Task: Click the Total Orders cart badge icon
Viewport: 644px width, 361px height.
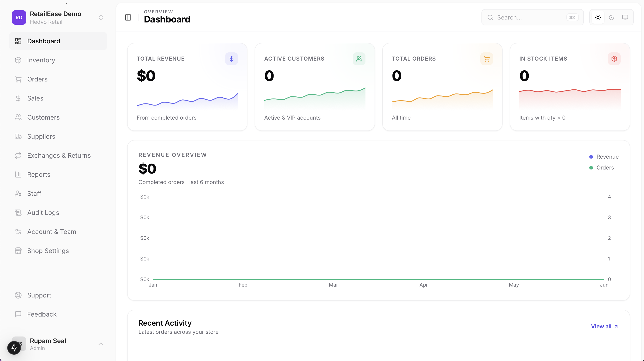Action: coord(486,59)
